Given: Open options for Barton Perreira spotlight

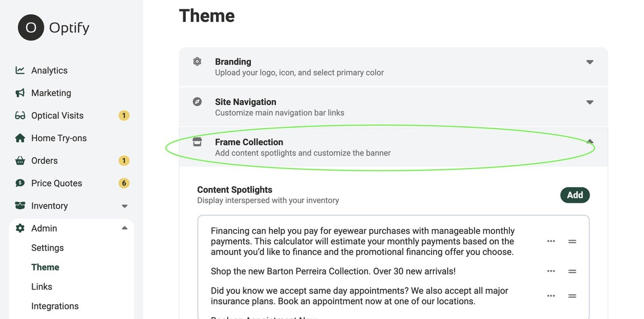Looking at the screenshot, I should [551, 271].
